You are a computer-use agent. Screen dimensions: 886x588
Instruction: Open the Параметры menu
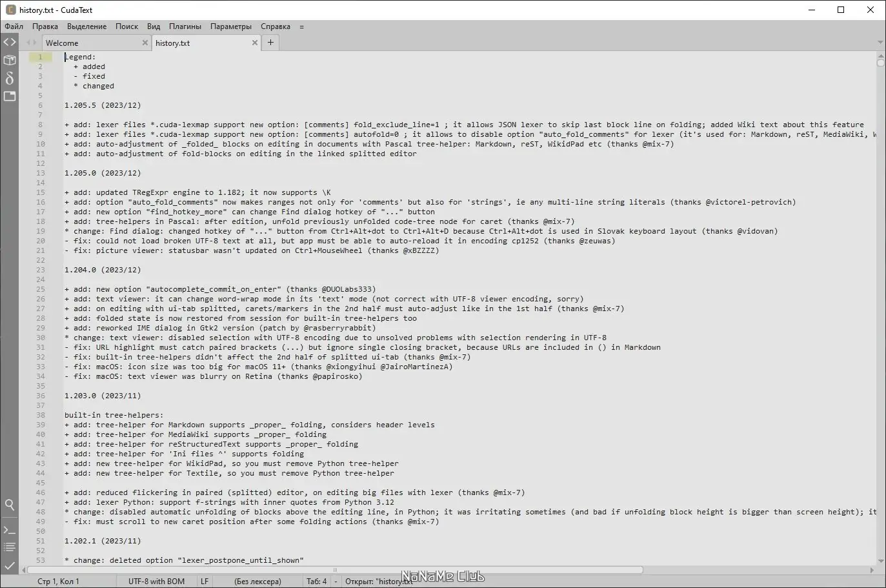click(231, 26)
